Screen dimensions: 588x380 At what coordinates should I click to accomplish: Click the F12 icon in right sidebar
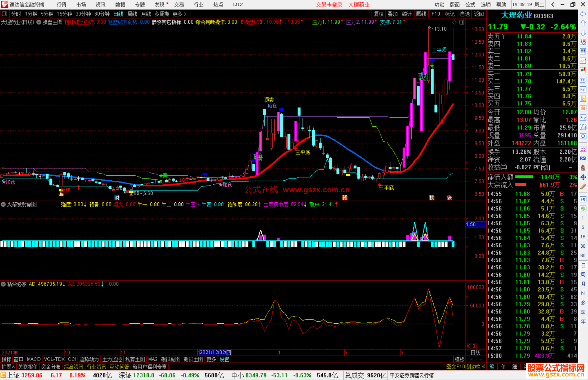[x=583, y=118]
